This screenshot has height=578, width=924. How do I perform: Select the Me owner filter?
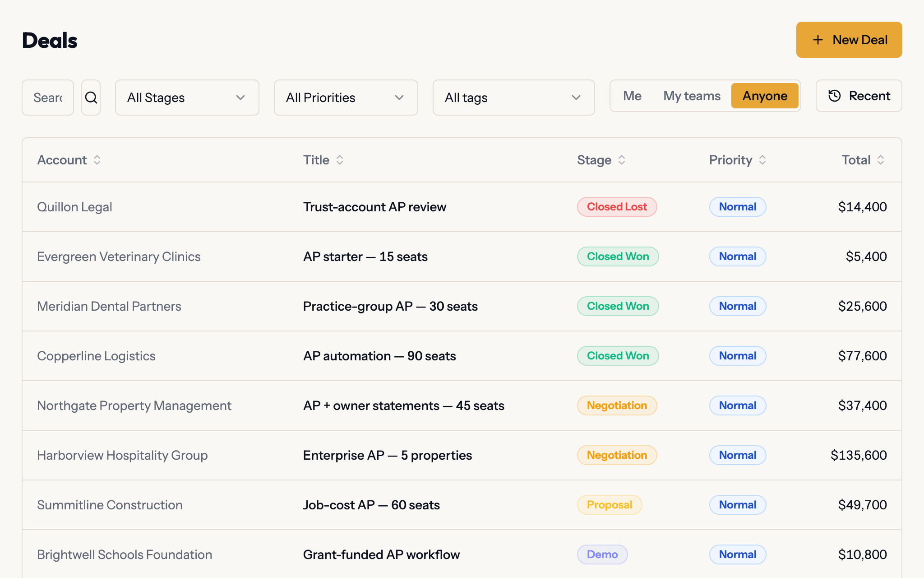point(632,96)
